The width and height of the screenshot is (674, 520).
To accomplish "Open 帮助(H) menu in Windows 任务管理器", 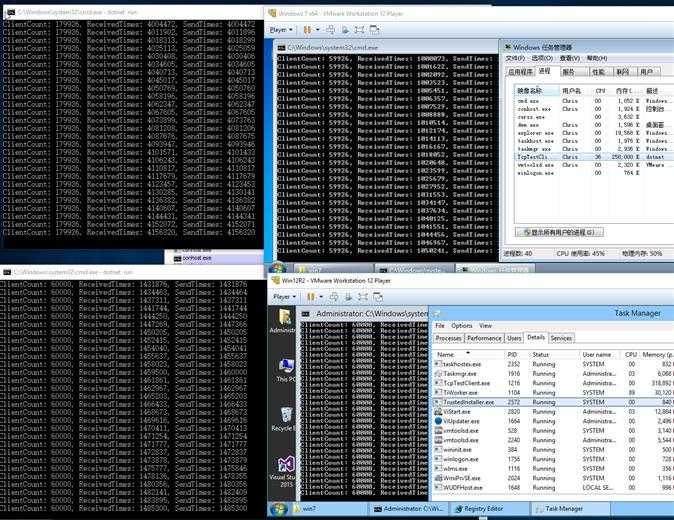I will (x=597, y=58).
